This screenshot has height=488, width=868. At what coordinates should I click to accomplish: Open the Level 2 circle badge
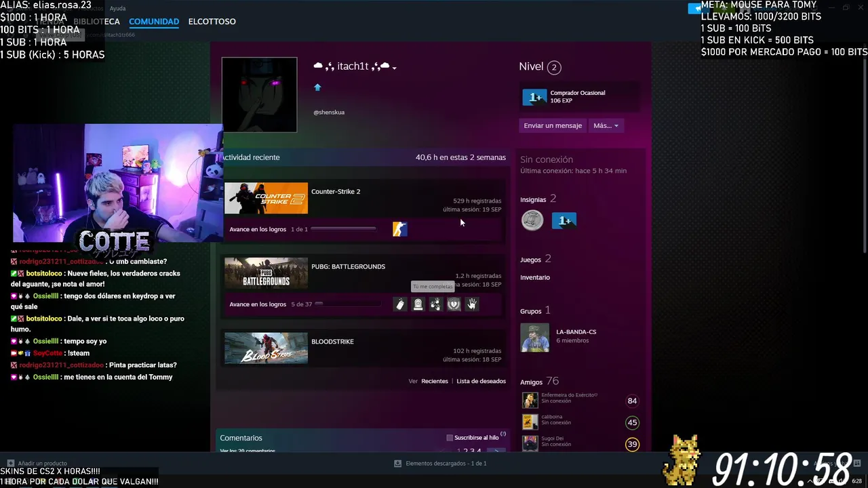(x=554, y=67)
